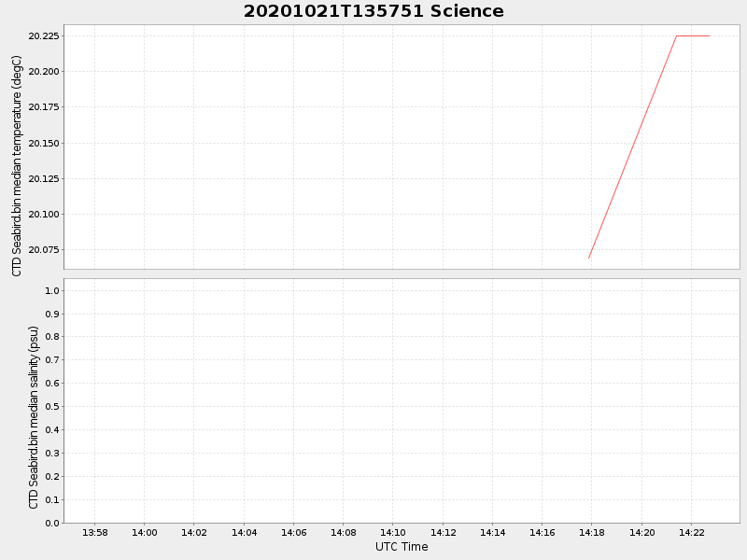Click the salinity tick value 1.0
The height and width of the screenshot is (560, 747).
tap(52, 290)
